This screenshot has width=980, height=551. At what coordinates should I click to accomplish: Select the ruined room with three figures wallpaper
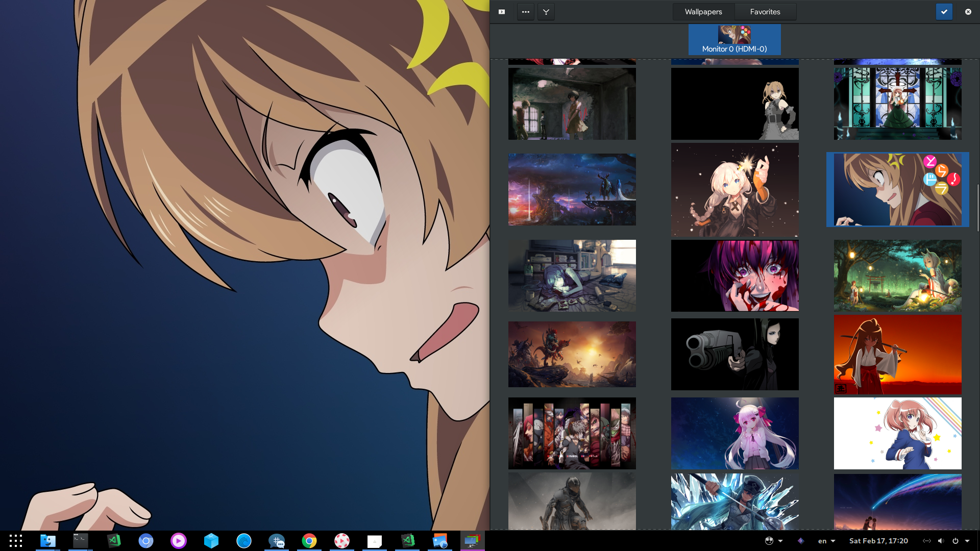[572, 104]
